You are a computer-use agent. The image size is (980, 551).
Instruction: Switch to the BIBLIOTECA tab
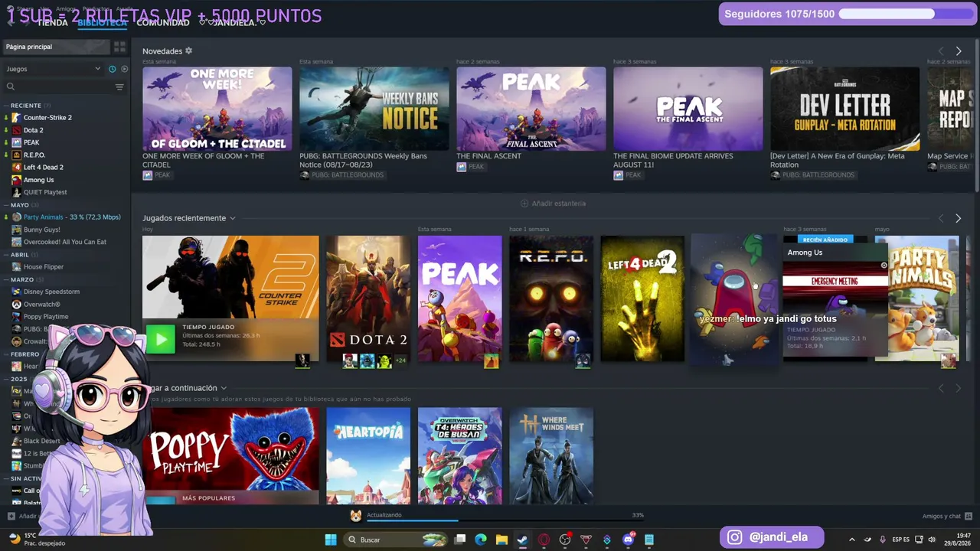tap(102, 23)
